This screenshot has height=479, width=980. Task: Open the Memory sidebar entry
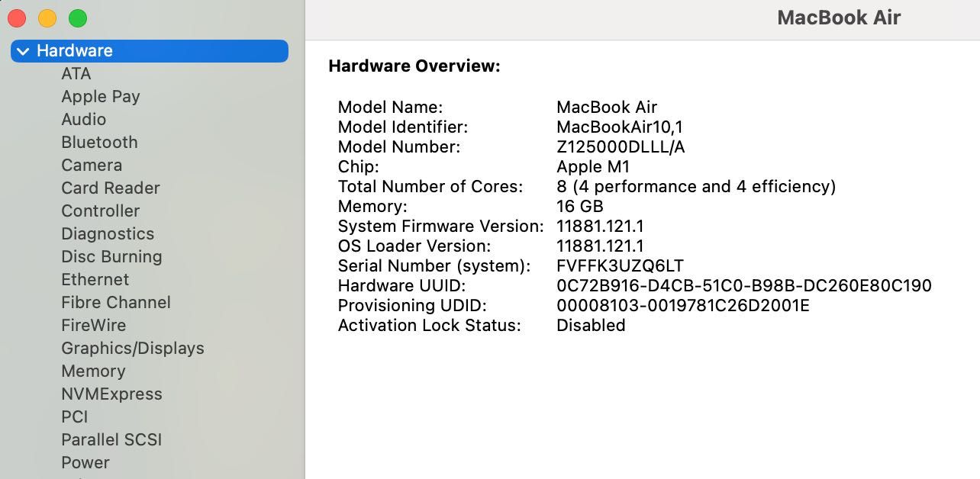[93, 371]
